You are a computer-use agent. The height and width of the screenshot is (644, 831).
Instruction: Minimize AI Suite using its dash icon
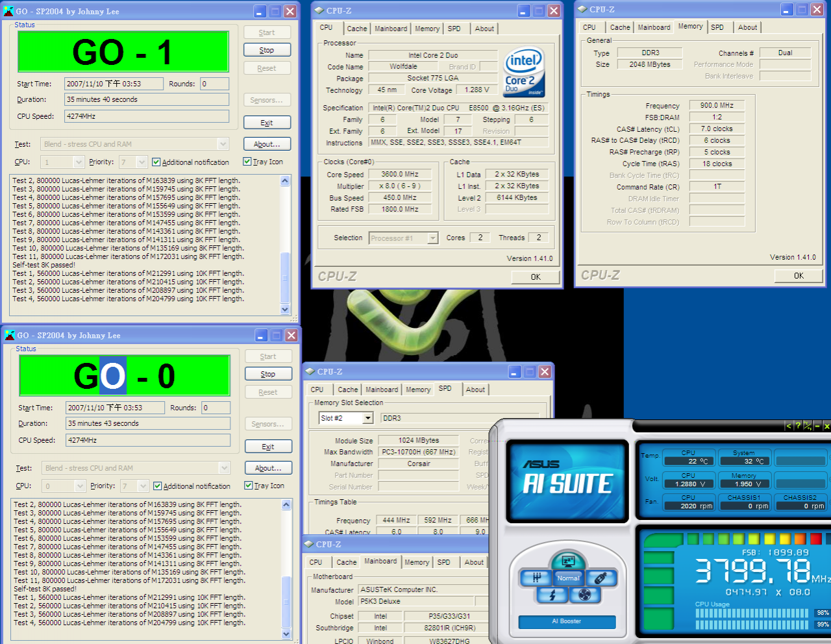pos(817,426)
